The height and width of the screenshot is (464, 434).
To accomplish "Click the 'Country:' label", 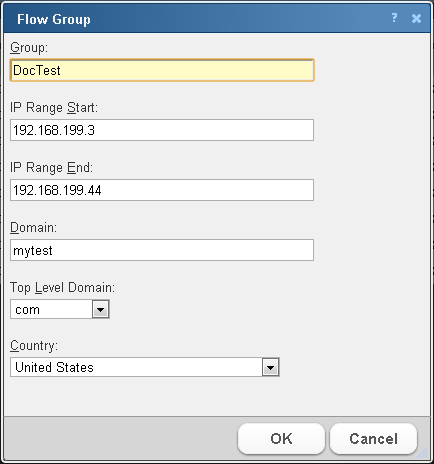I will tap(34, 346).
